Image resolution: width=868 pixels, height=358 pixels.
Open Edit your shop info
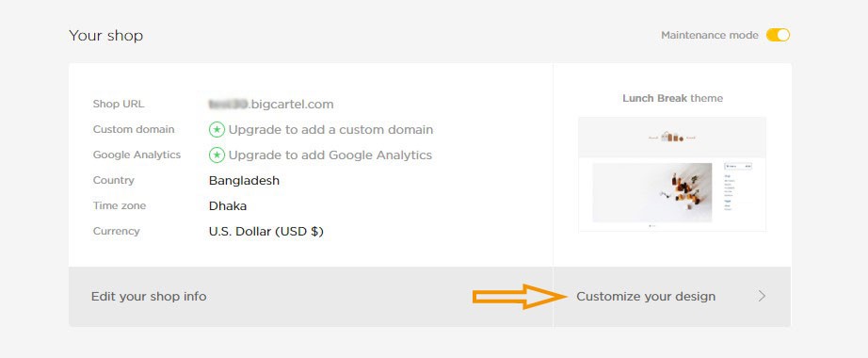pos(149,297)
